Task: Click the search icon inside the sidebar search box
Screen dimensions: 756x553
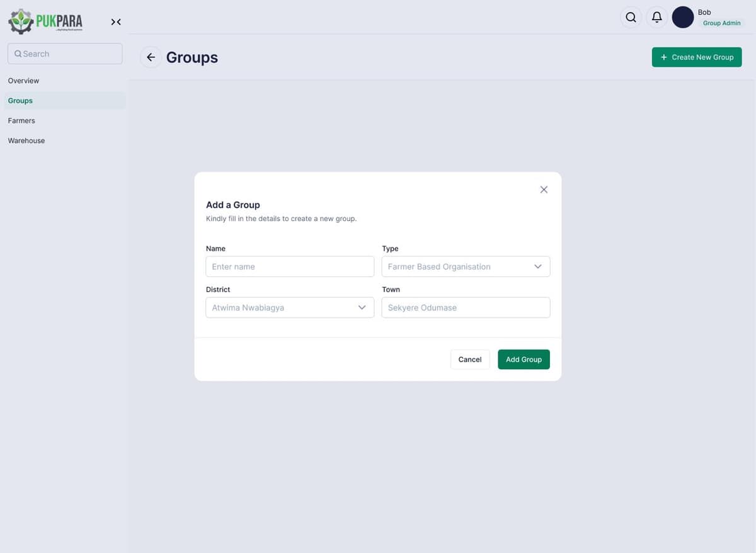Action: click(x=18, y=54)
